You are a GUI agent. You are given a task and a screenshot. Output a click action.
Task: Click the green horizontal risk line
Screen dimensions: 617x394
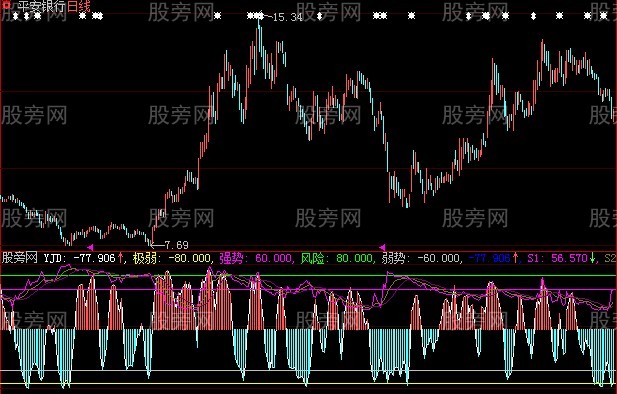coord(308,276)
